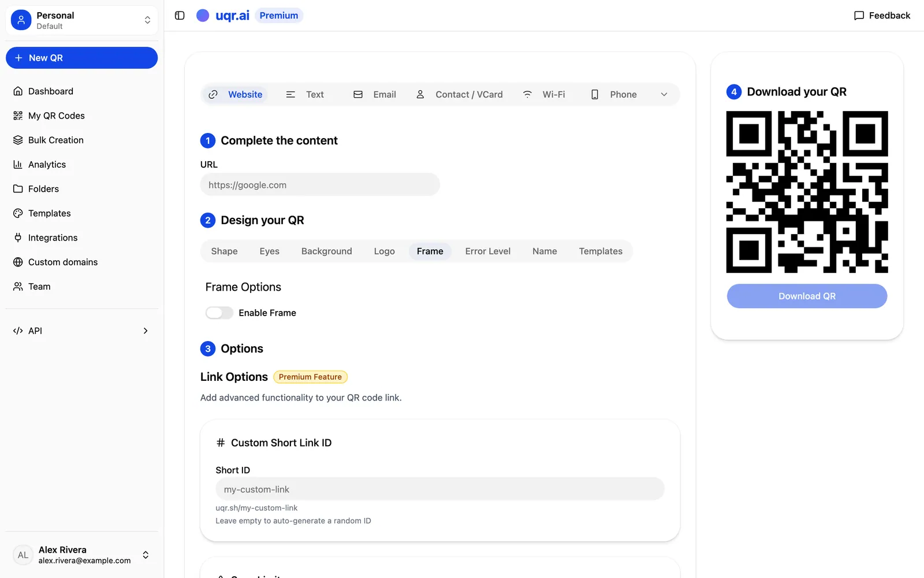
Task: Click the Folders folder icon
Action: (18, 189)
